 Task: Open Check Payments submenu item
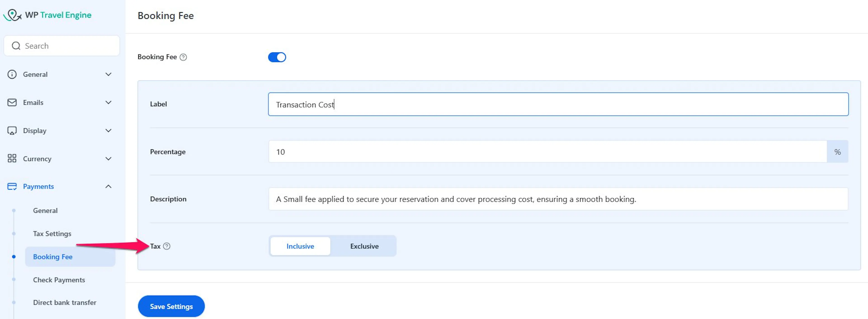click(59, 280)
